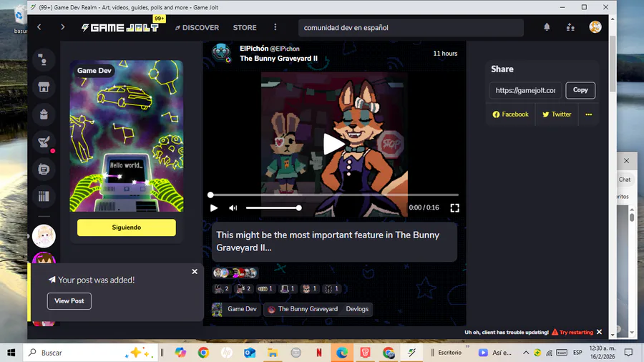Open more share options ellipsis
This screenshot has width=644, height=362.
[589, 114]
